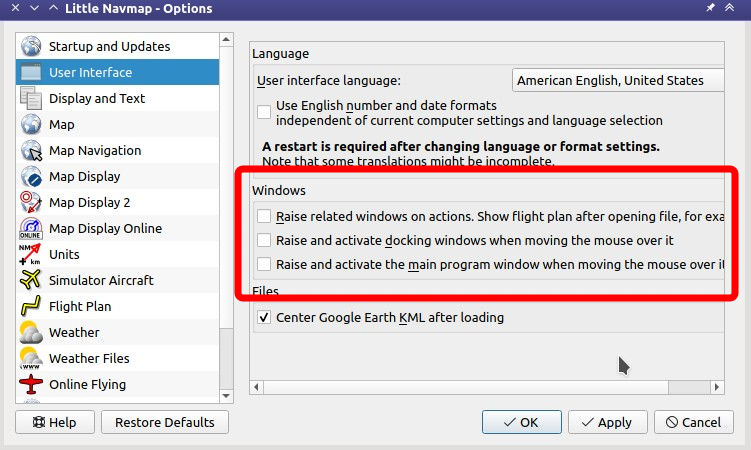Click the Cancel button
Screen dimensions: 751x450
(694, 422)
